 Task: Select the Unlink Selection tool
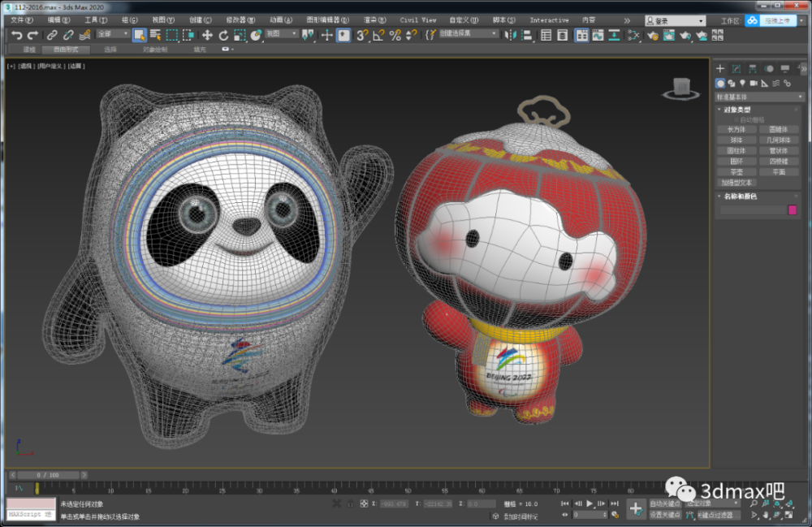tap(68, 35)
